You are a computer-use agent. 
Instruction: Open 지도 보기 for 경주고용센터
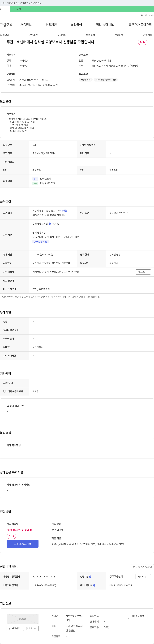click(143, 576)
